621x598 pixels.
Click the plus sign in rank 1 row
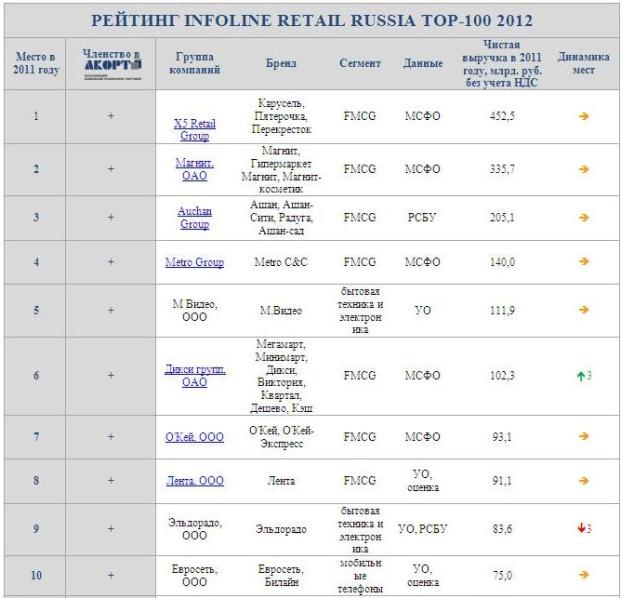coord(111,116)
